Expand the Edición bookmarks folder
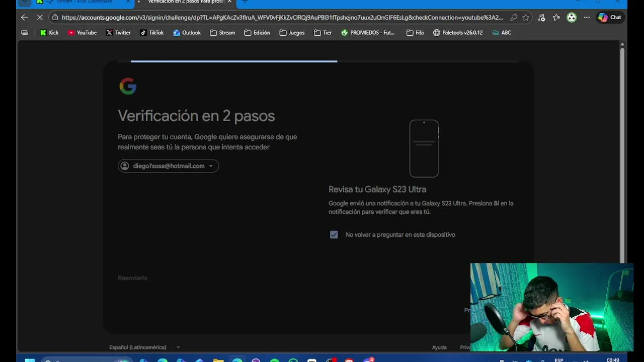 click(257, 33)
